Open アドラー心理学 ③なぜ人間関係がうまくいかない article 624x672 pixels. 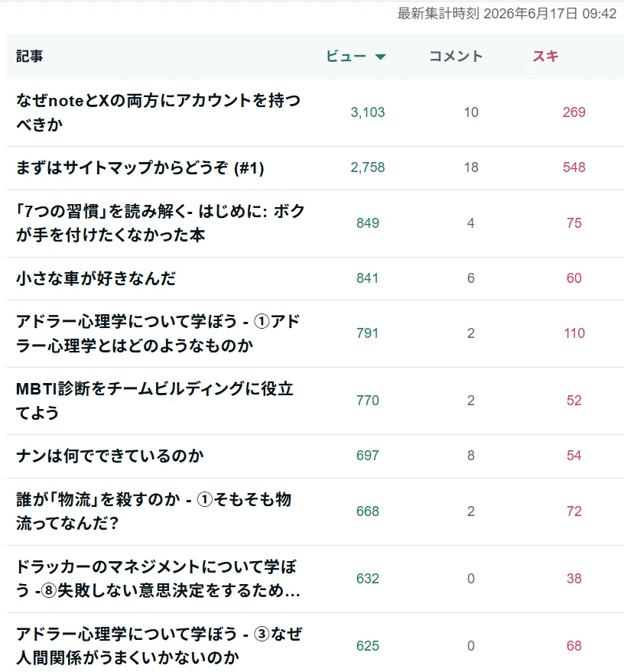click(x=159, y=645)
